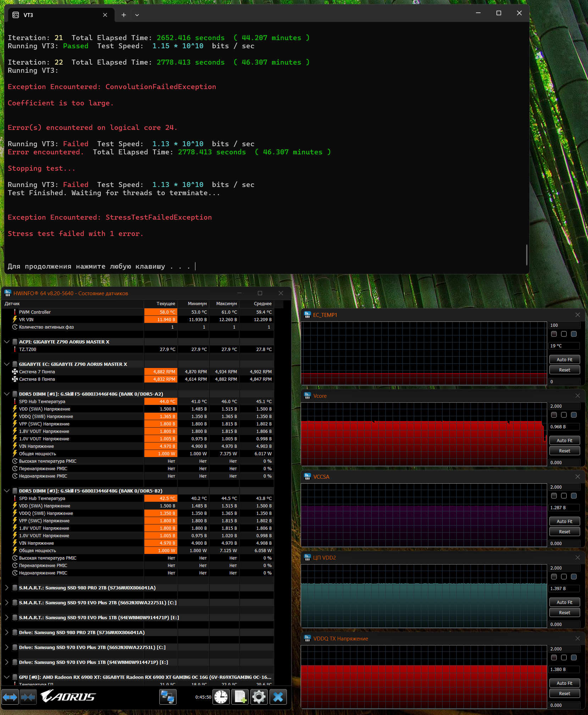588x715 pixels.
Task: Click the fan icon beside Система 7 Помпа
Action: [x=15, y=372]
